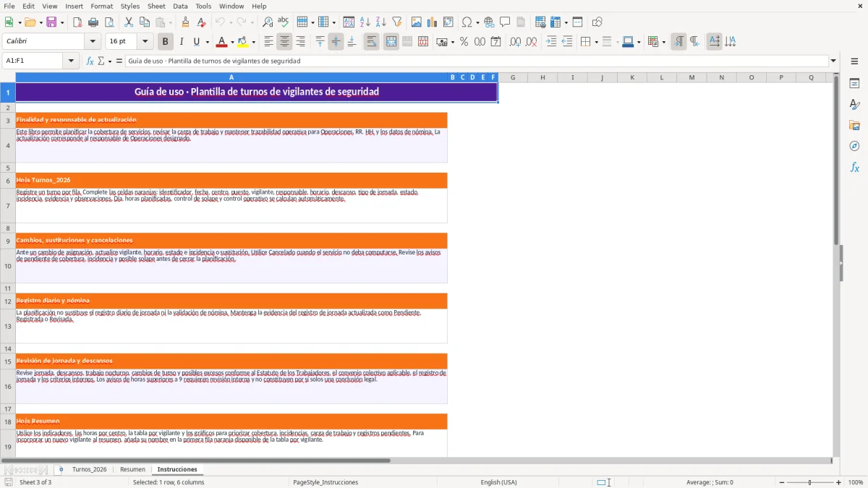Sort ascending

point(365,22)
